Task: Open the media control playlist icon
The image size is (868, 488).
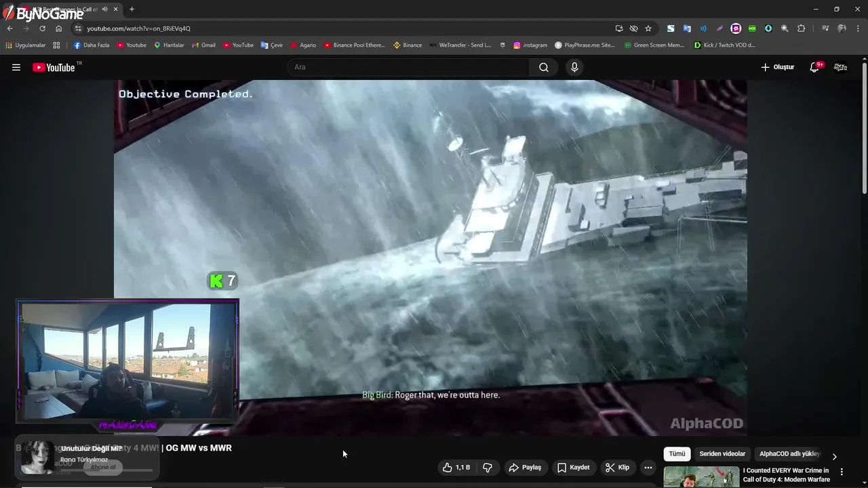Action: point(825,28)
